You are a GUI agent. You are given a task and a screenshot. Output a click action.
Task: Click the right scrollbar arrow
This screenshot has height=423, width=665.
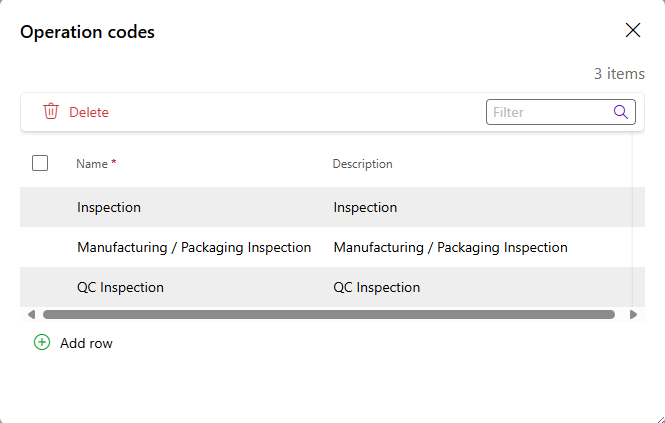(634, 314)
